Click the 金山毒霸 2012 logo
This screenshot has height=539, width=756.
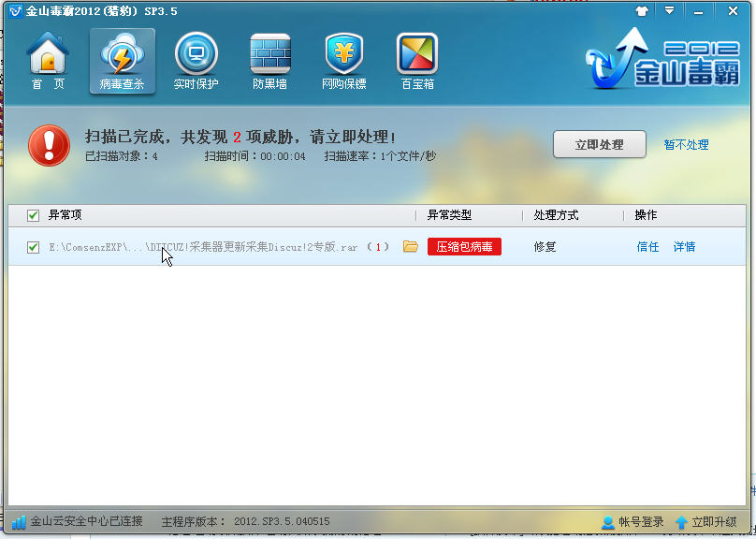(x=663, y=59)
